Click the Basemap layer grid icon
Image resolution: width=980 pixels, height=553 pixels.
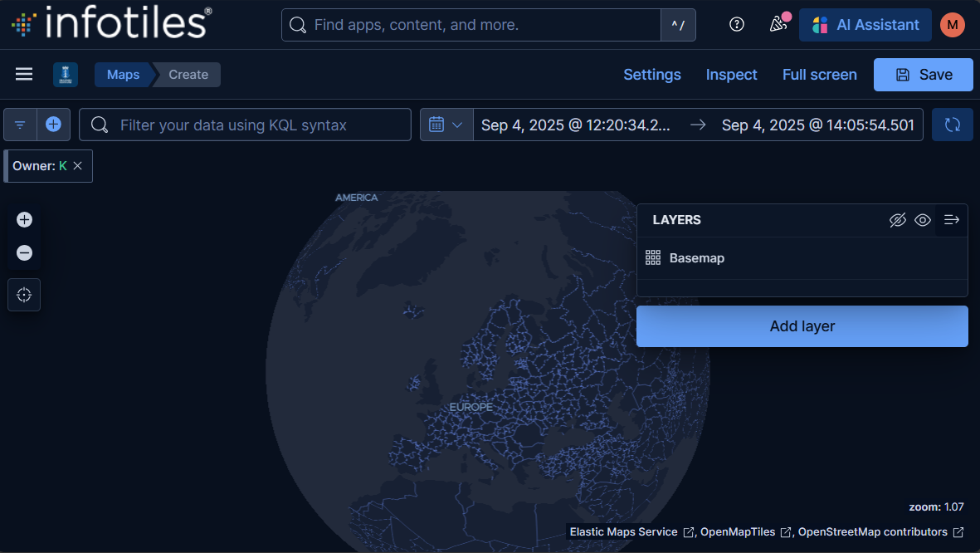pos(653,257)
